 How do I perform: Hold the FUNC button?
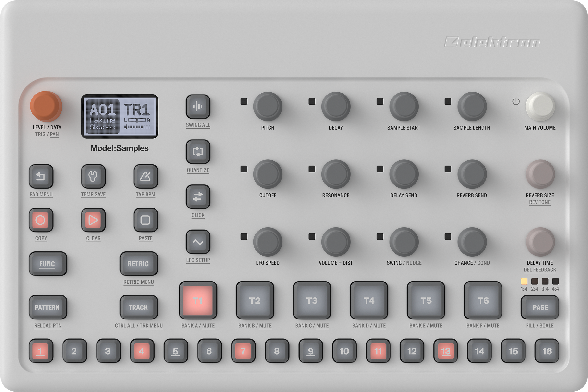[48, 264]
